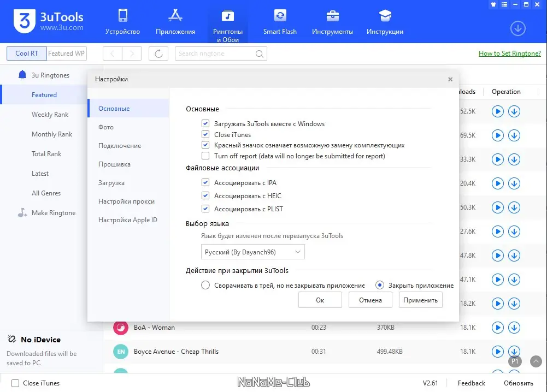Play Boyce Avenue - Cheap Thrills ringtone

point(497,352)
